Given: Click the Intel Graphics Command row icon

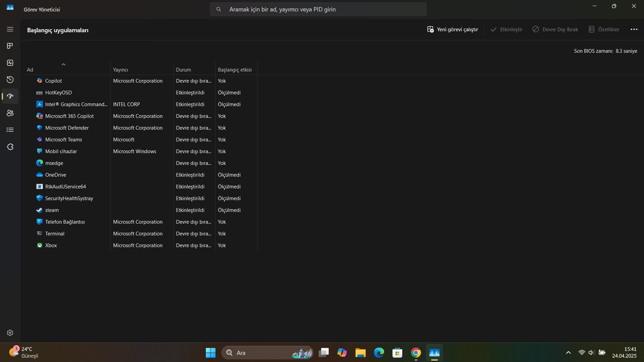Looking at the screenshot, I should 40,104.
